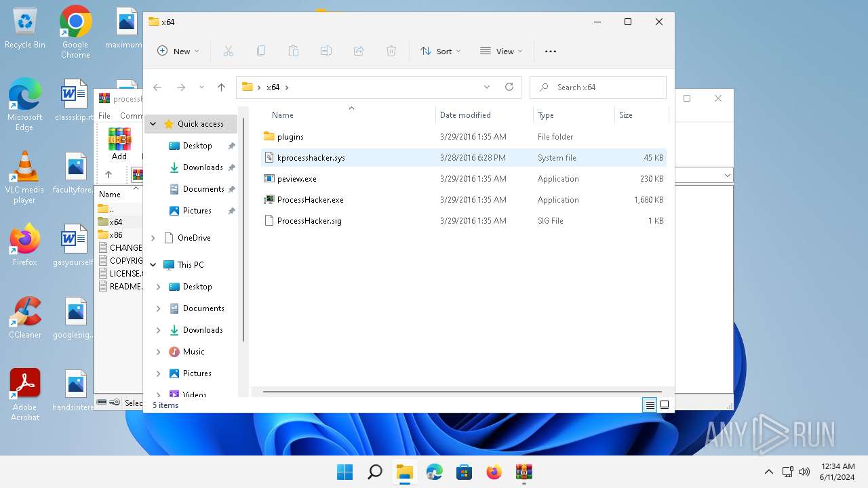Refresh the x64 folder view

[x=509, y=87]
